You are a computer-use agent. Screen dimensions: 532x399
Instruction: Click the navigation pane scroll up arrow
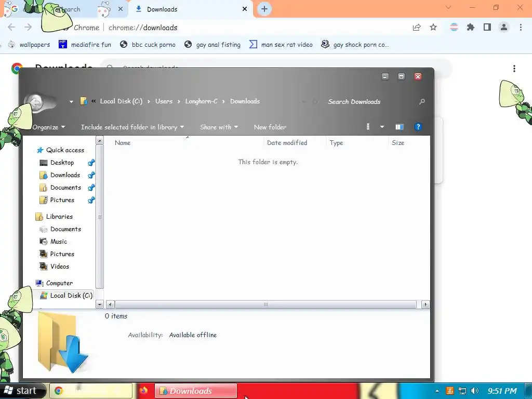coord(100,140)
